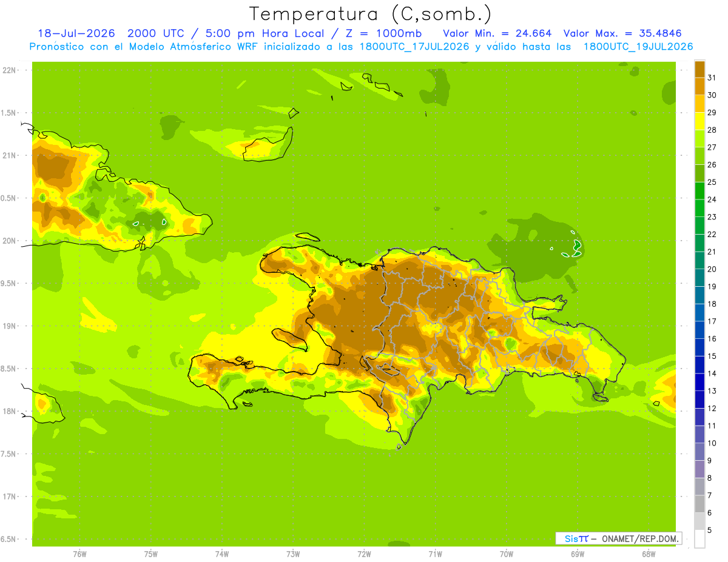Click the legend value '15'
The height and width of the screenshot is (562, 728).
pyautogui.click(x=712, y=356)
